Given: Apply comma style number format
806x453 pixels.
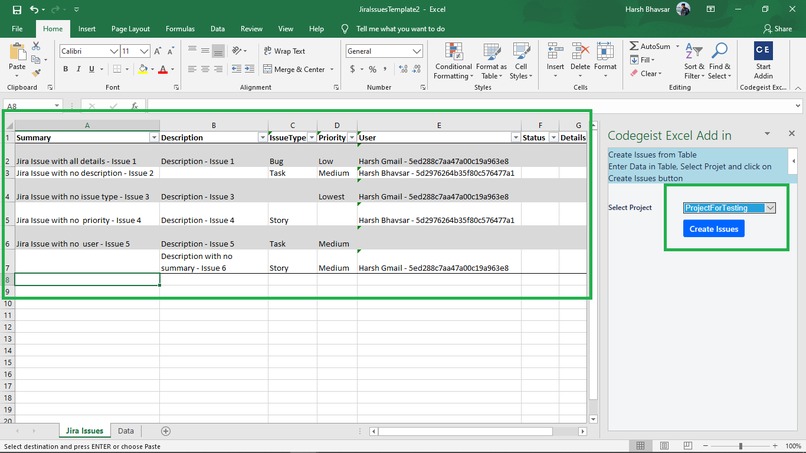Looking at the screenshot, I should click(x=385, y=69).
